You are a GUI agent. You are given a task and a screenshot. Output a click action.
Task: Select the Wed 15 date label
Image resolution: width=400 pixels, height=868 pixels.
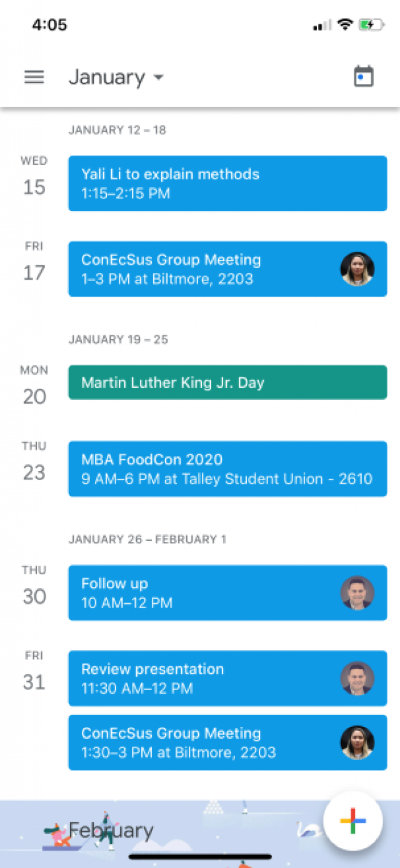pos(34,177)
